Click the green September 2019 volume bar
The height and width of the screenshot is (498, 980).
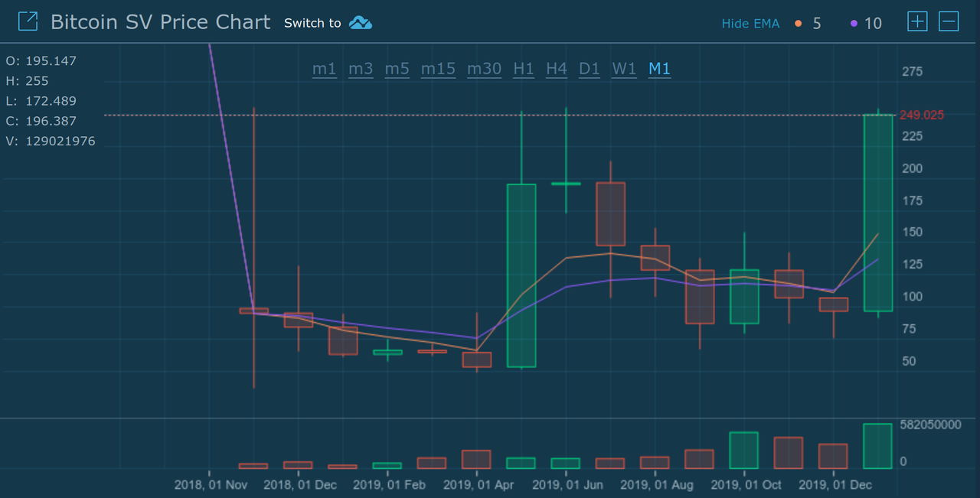744,451
